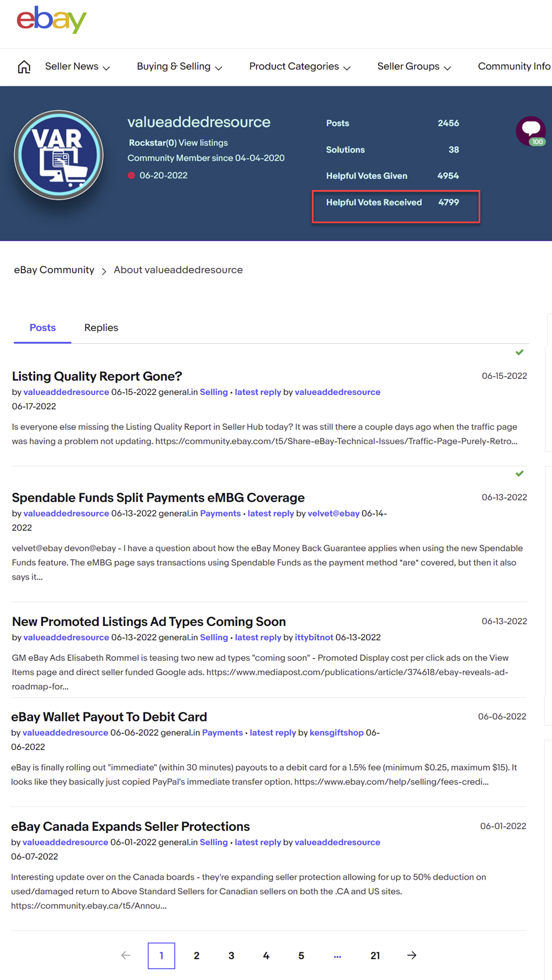
Task: Click Helpful Votes Given count 4954
Action: click(x=448, y=176)
